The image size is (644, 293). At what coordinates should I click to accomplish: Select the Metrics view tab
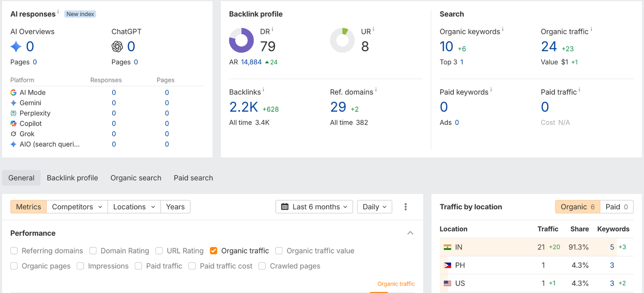28,207
